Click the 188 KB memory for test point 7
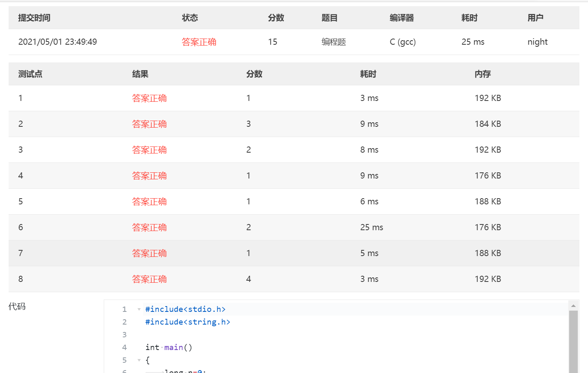 tap(488, 253)
